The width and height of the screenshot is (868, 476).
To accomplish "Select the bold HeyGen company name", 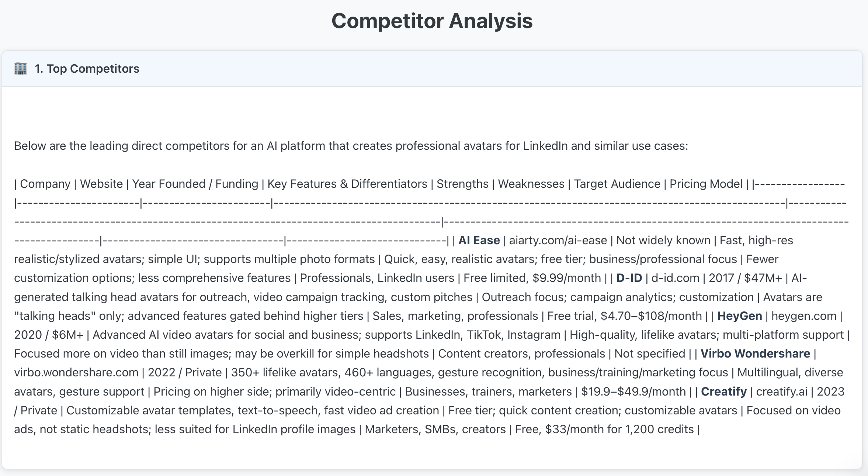I will (x=739, y=316).
